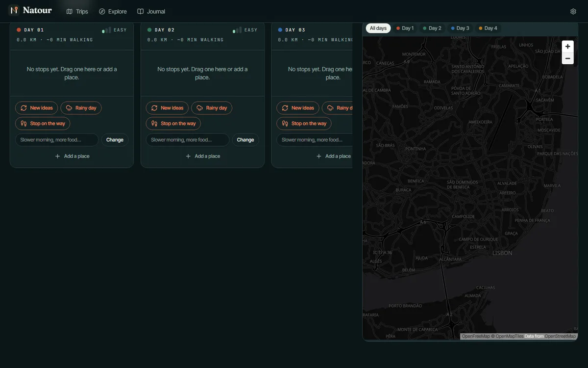Click Add a place in Day 01
588x368 pixels.
(72, 156)
